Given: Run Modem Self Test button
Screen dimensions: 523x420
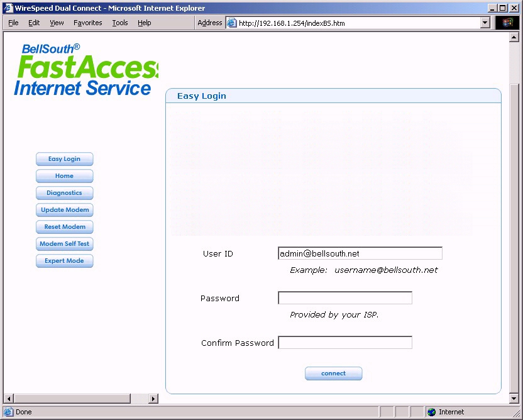Looking at the screenshot, I should tap(64, 244).
